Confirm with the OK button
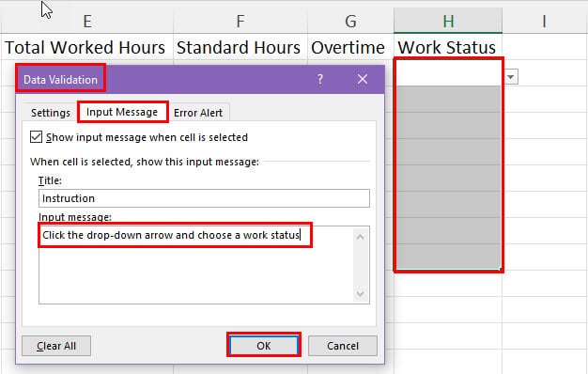Viewport: 588px width, 374px height. (x=264, y=346)
